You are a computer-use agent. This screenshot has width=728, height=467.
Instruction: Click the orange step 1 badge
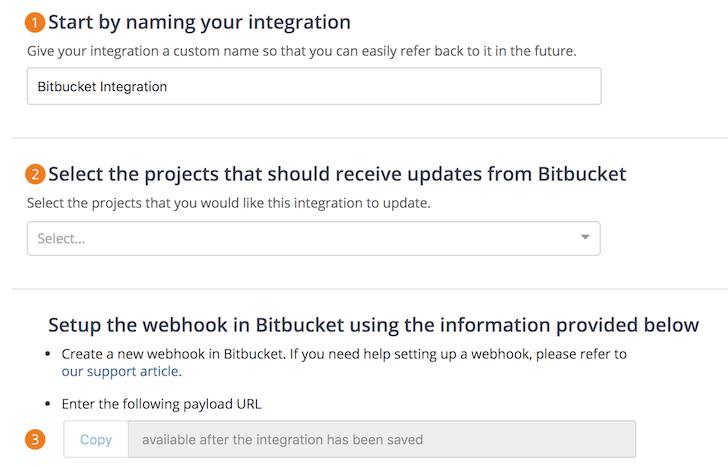pos(36,22)
